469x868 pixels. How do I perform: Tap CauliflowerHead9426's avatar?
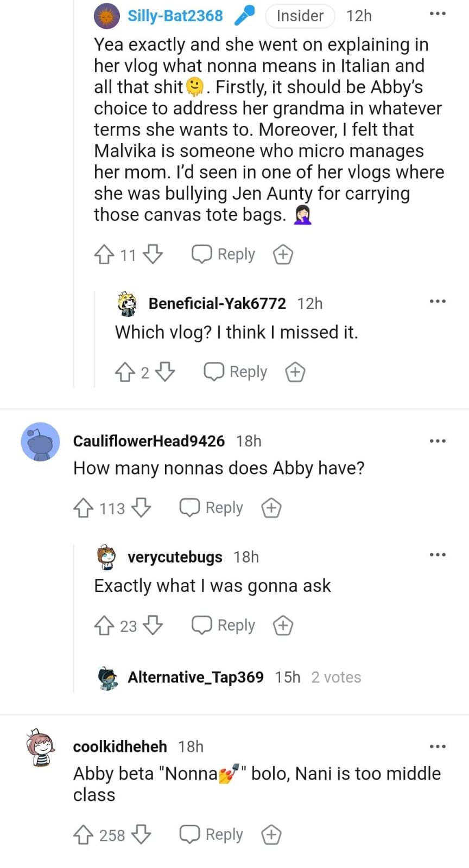[x=40, y=442]
